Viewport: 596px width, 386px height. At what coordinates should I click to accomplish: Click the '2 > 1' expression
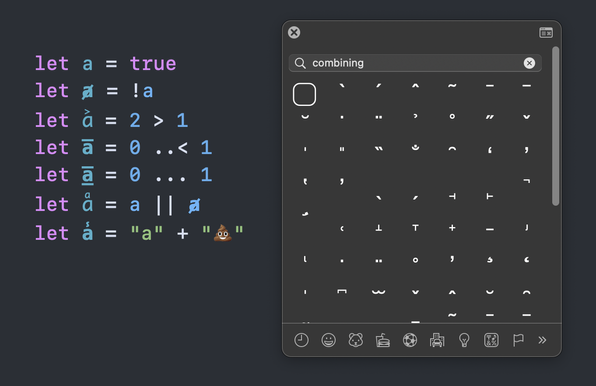point(159,120)
